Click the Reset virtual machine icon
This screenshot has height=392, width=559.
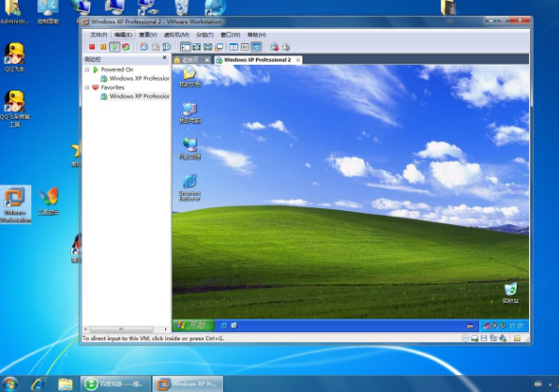(126, 47)
